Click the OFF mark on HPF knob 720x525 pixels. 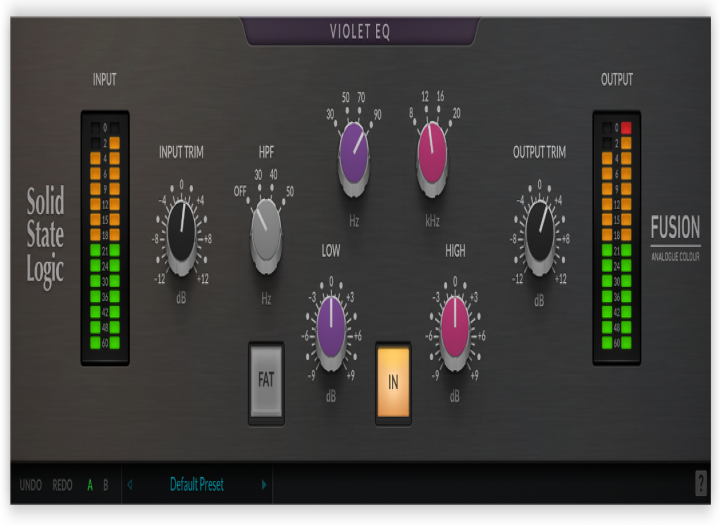pyautogui.click(x=240, y=191)
